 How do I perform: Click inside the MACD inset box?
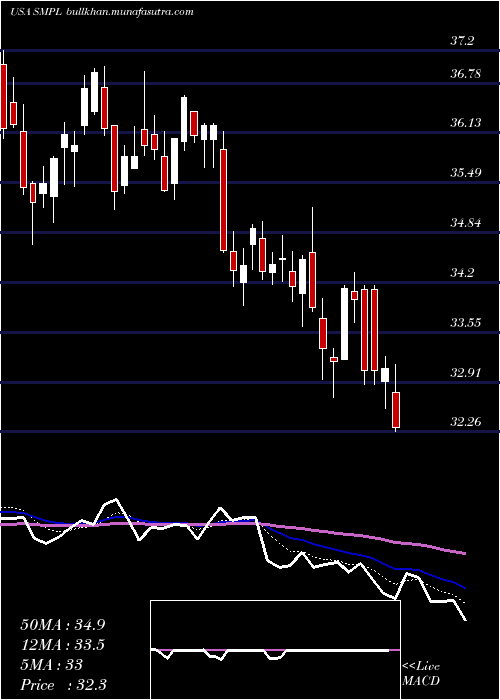[x=275, y=650]
